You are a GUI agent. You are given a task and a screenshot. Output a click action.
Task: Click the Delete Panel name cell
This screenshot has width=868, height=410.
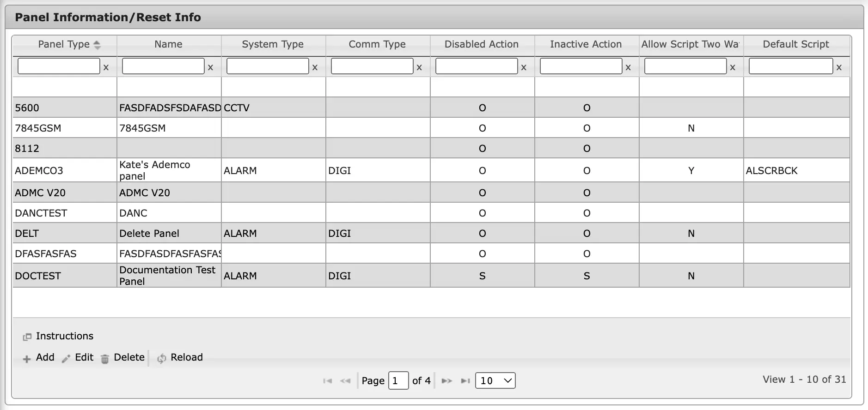pyautogui.click(x=169, y=233)
